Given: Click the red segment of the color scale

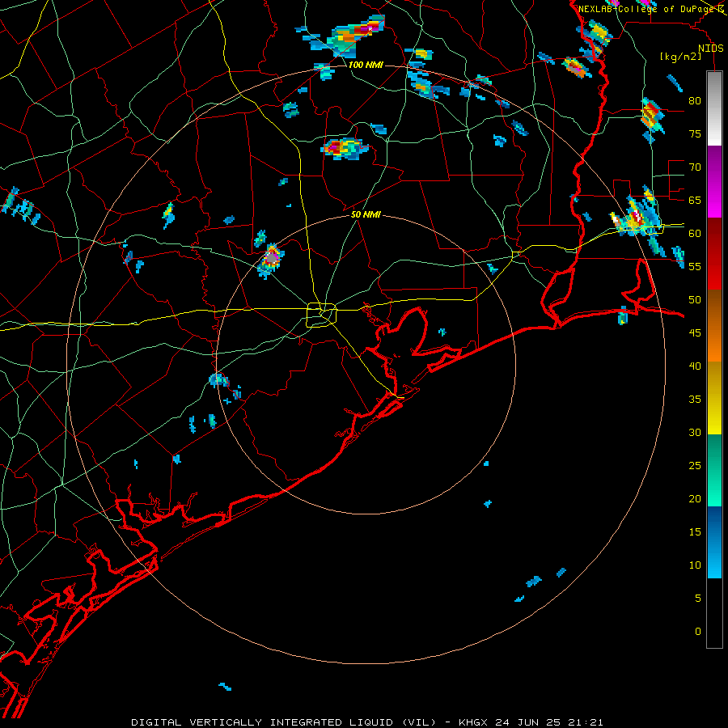Looking at the screenshot, I should tap(714, 254).
